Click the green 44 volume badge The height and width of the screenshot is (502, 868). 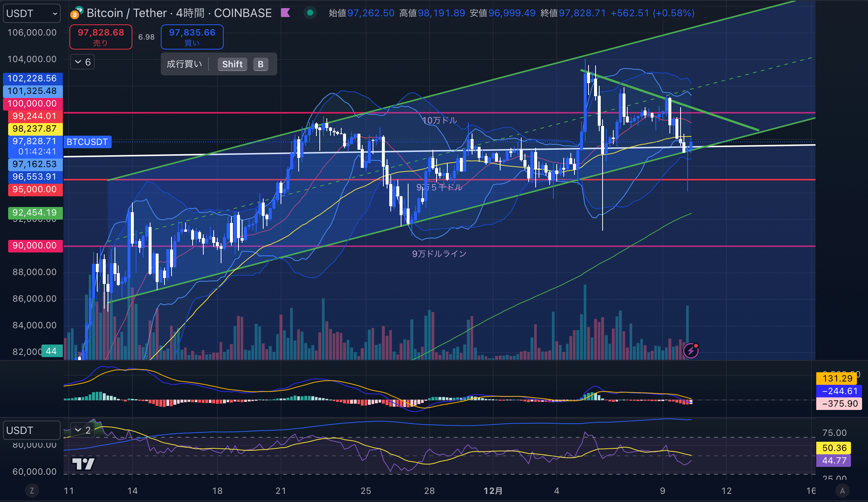51,351
